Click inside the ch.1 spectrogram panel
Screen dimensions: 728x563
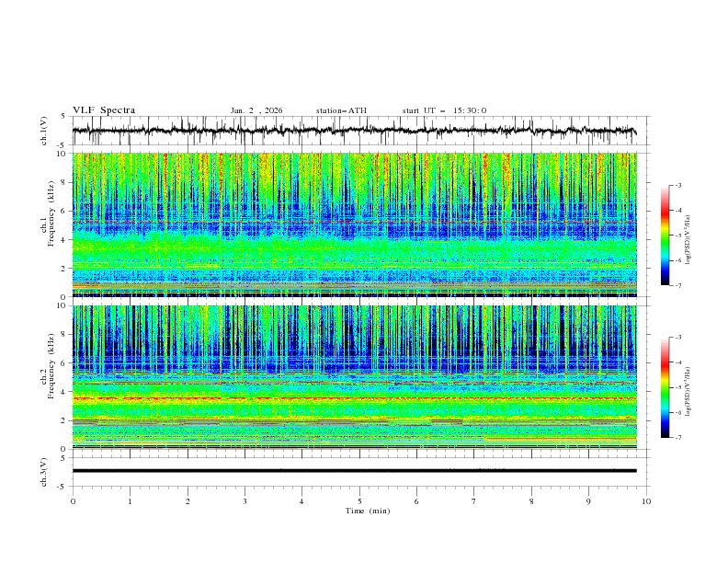click(358, 224)
